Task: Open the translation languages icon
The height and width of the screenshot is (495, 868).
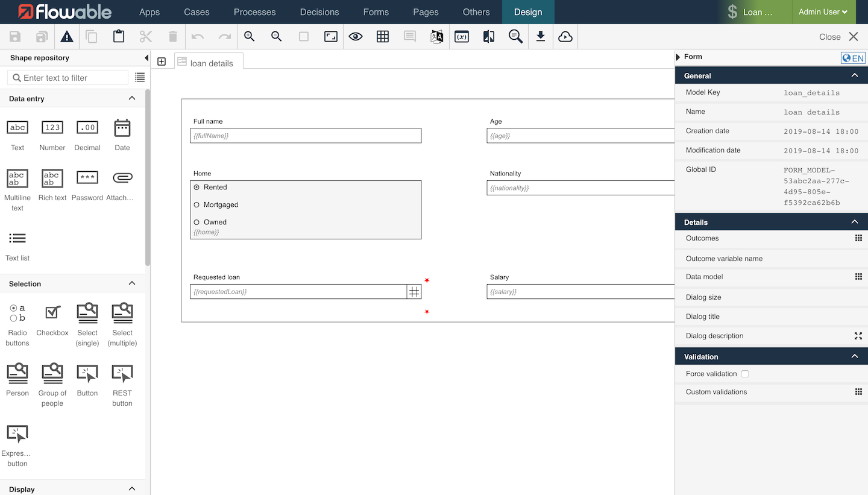Action: [437, 36]
